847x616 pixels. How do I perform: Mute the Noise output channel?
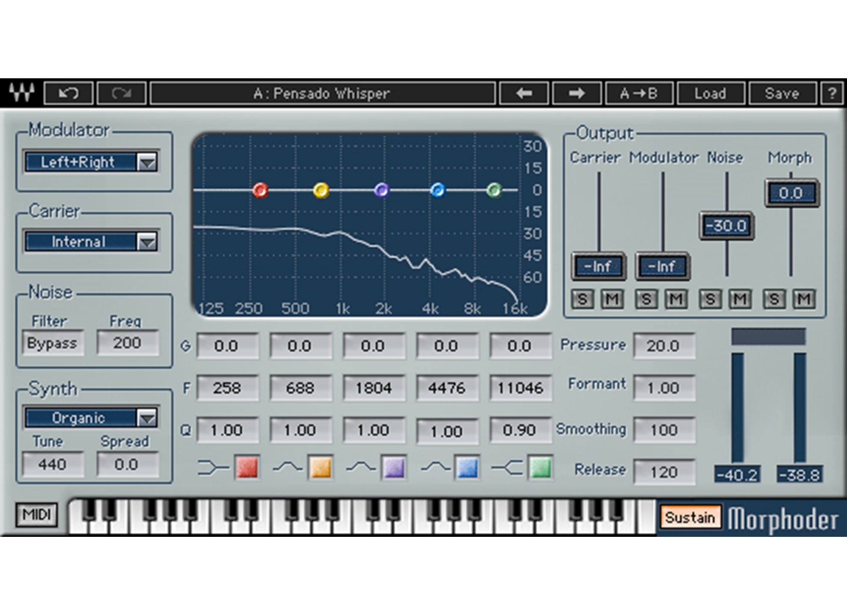(x=740, y=299)
